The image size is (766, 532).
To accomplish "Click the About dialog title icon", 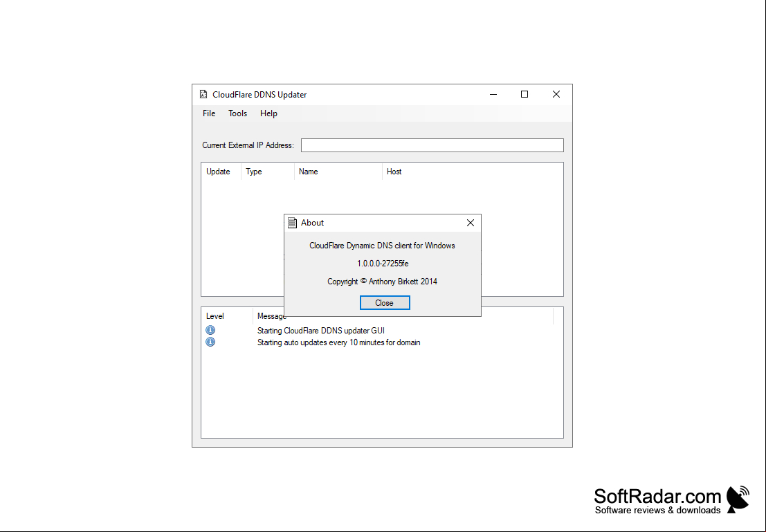I will (292, 223).
